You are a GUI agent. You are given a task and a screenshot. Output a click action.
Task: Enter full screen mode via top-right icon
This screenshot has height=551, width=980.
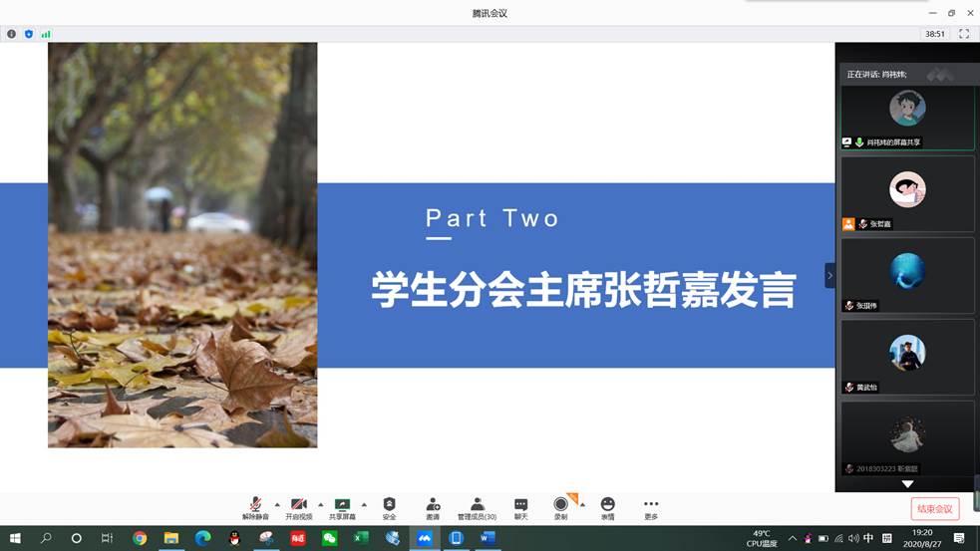(964, 34)
